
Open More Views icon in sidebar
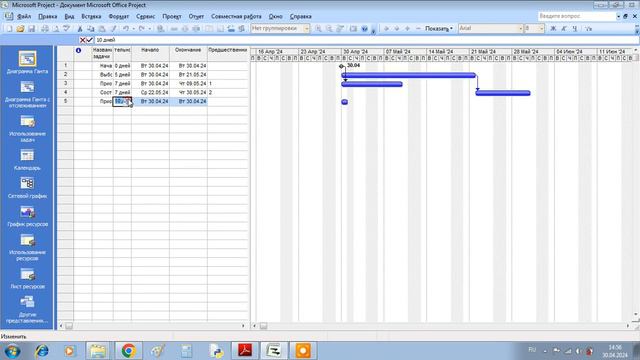click(x=27, y=302)
